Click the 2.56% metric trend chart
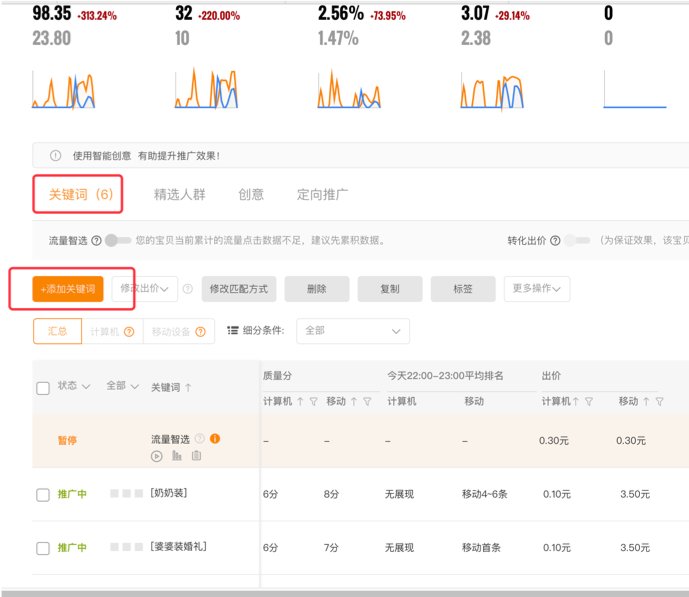This screenshot has height=597, width=689. click(x=349, y=89)
